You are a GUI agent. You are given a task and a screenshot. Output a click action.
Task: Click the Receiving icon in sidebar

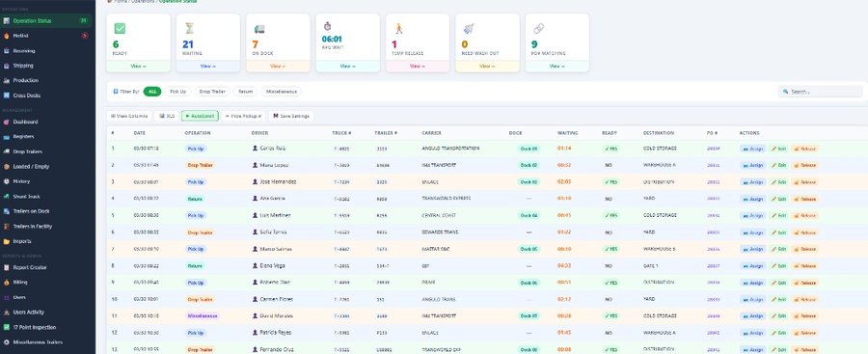tap(7, 50)
